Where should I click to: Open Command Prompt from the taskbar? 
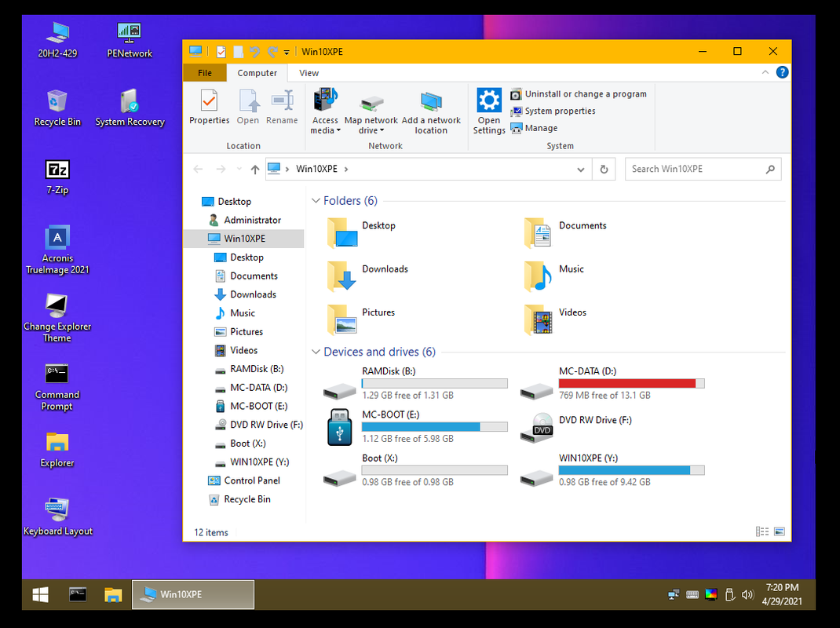(78, 594)
